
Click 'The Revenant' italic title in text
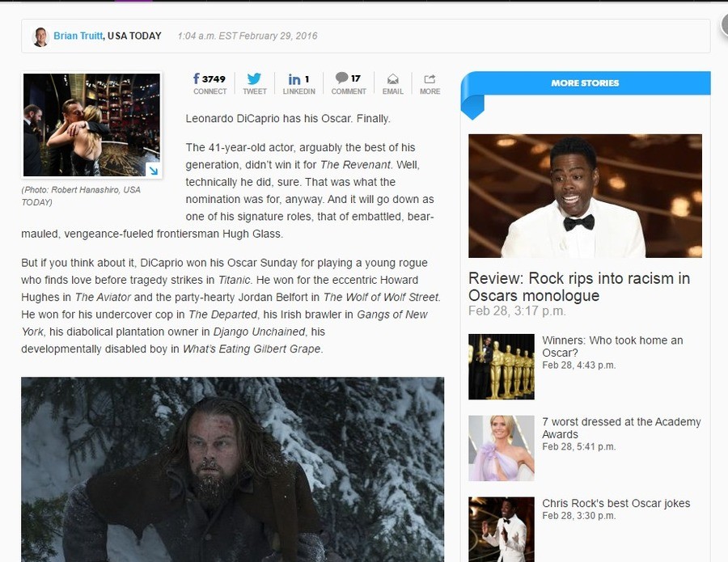tap(356, 165)
